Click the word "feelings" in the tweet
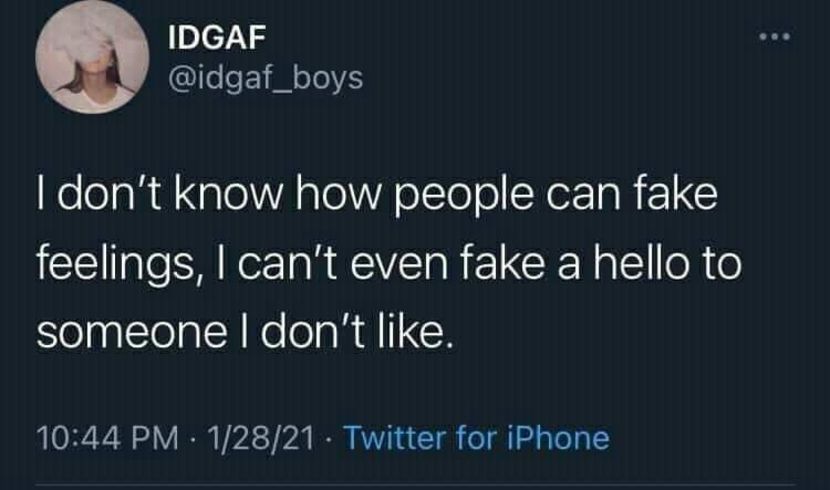830x490 pixels. (x=102, y=264)
